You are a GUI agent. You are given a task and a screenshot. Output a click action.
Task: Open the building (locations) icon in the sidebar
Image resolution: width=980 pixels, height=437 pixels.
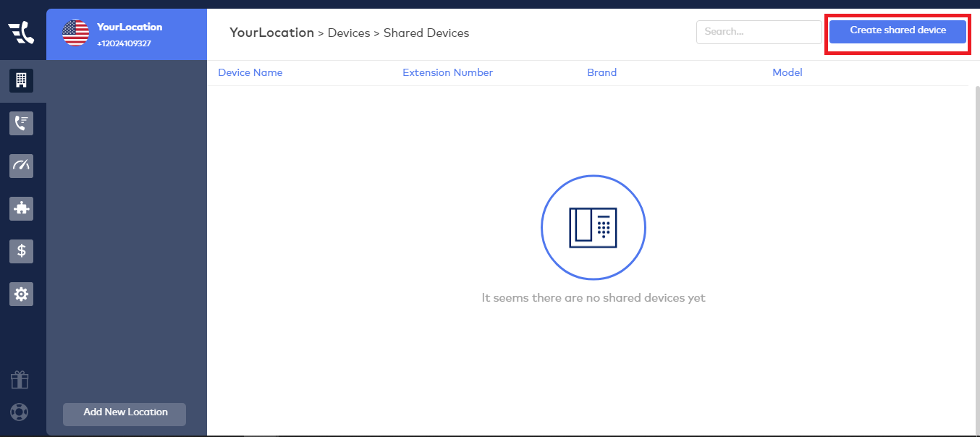point(22,80)
